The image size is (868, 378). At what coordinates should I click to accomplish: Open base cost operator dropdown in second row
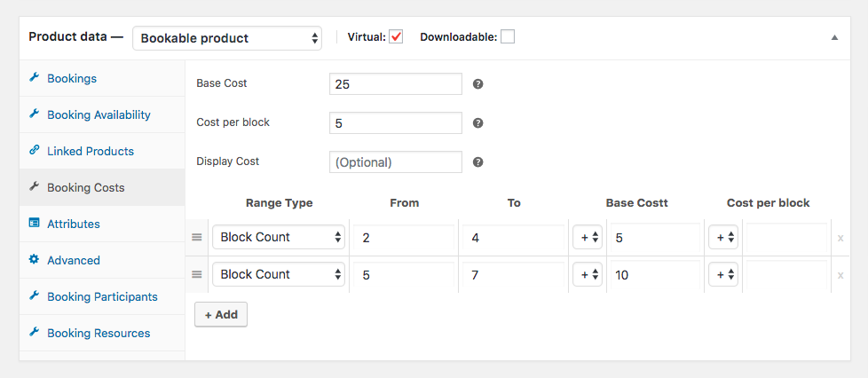point(588,274)
